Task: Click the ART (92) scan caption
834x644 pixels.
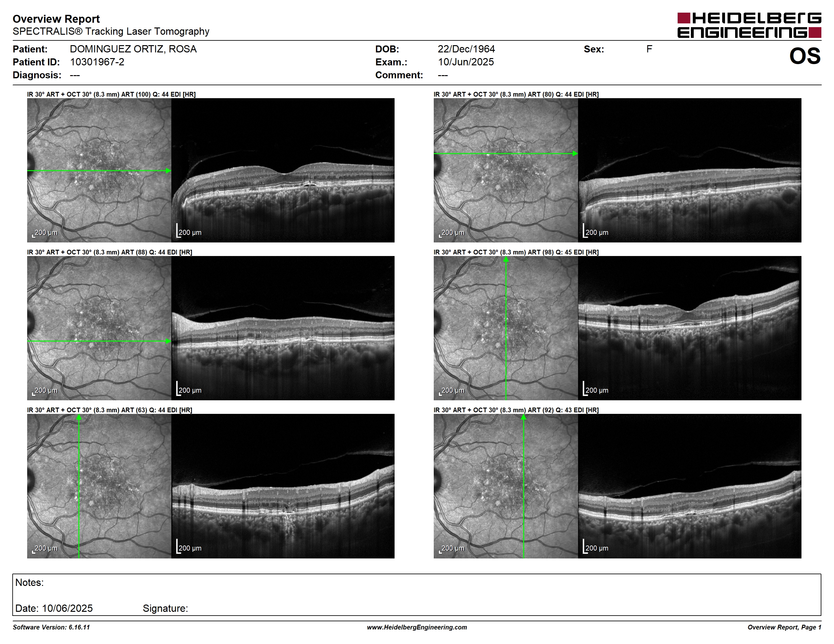Action: point(516,410)
